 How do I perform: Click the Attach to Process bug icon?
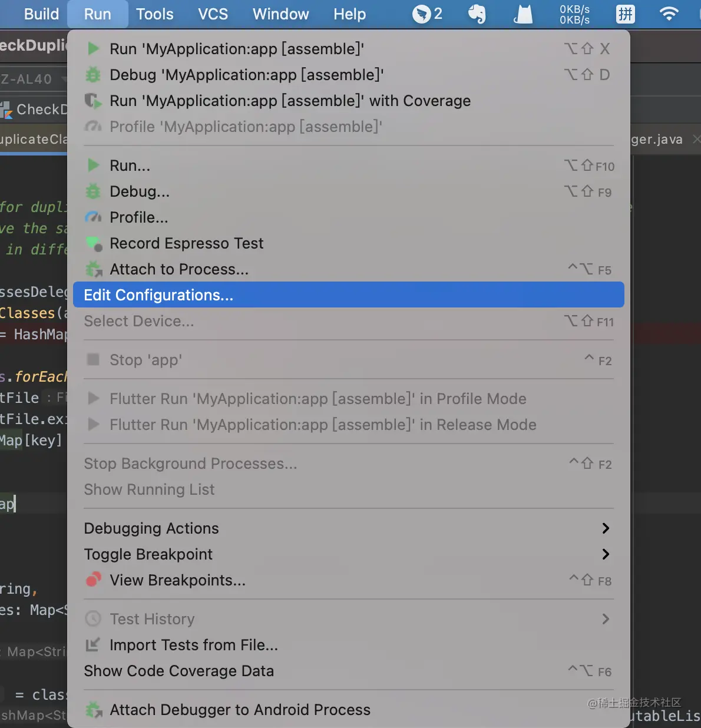pos(94,269)
